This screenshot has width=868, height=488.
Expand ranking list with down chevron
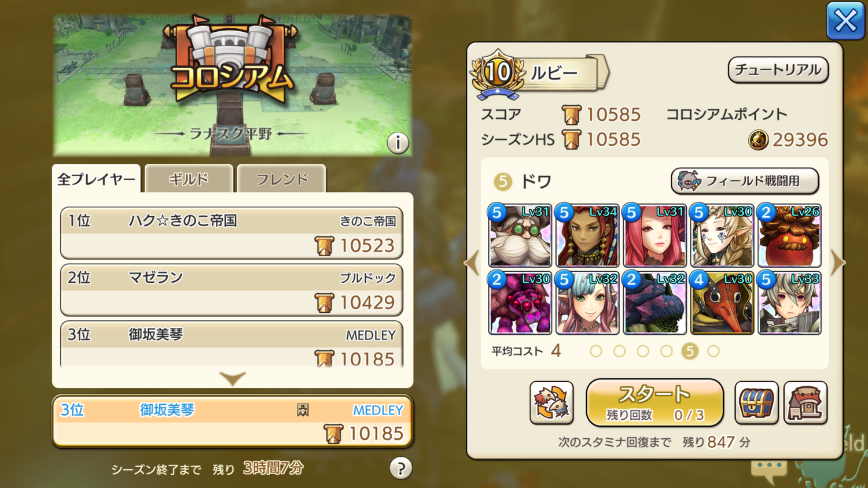233,379
